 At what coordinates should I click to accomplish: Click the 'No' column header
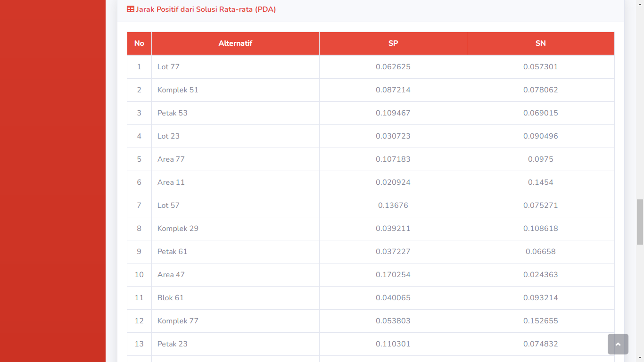point(139,43)
